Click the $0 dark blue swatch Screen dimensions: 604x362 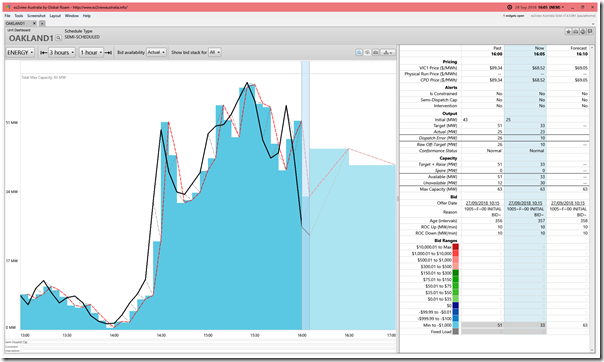point(456,305)
